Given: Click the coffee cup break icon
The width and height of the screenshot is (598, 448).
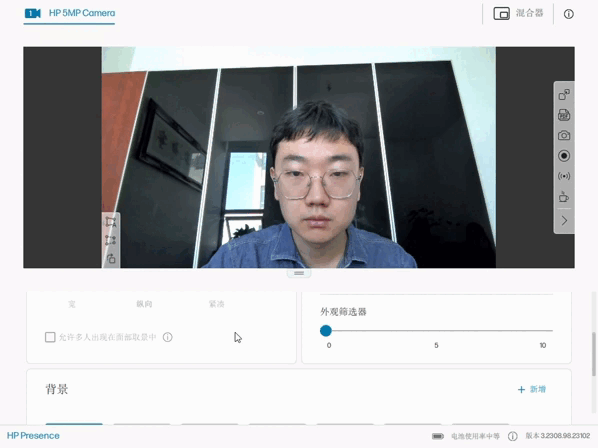Looking at the screenshot, I should 564,197.
